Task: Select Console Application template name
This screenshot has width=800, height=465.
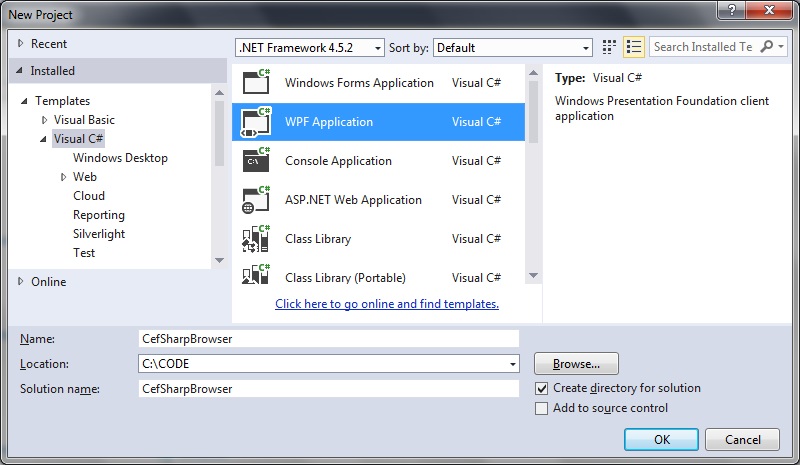Action: coord(338,161)
